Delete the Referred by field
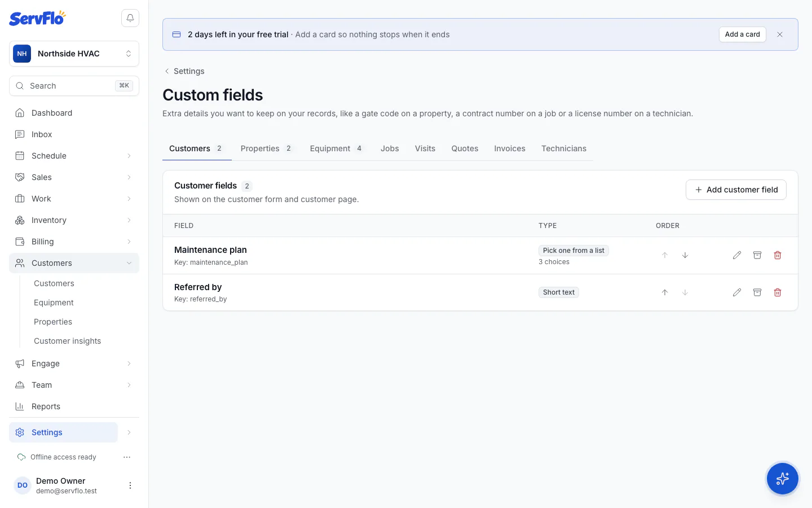 pyautogui.click(x=778, y=292)
